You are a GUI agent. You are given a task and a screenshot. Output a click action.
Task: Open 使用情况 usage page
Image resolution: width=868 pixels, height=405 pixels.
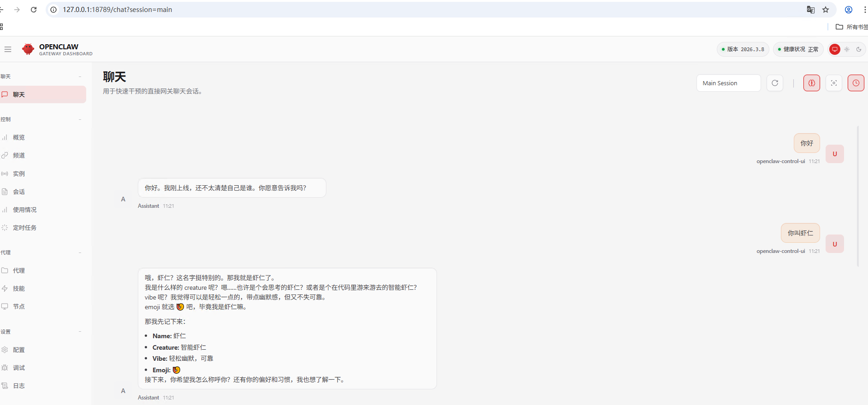coord(43,210)
